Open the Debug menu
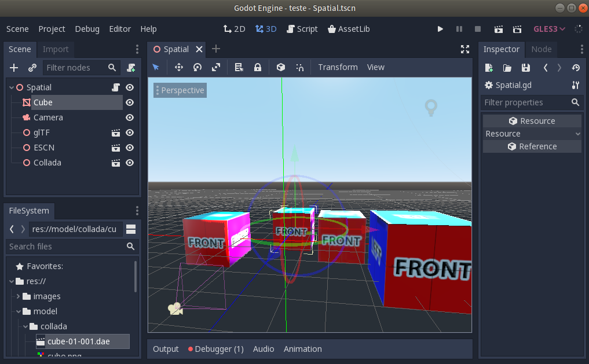Viewport: 589px width, 364px height. coord(87,29)
